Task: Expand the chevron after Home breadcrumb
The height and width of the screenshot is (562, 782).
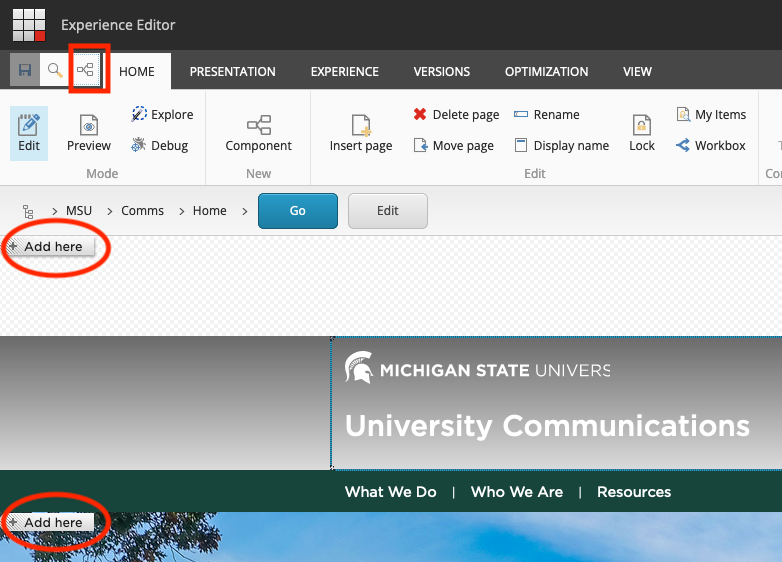Action: (x=244, y=211)
